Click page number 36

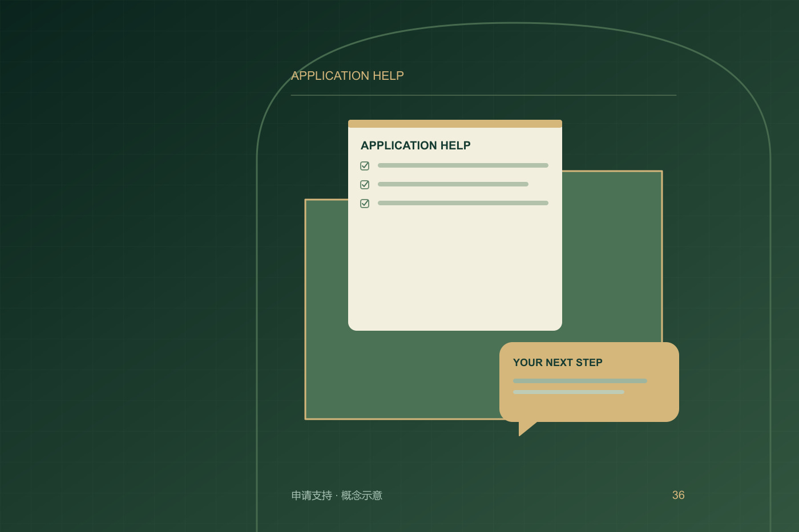point(678,495)
